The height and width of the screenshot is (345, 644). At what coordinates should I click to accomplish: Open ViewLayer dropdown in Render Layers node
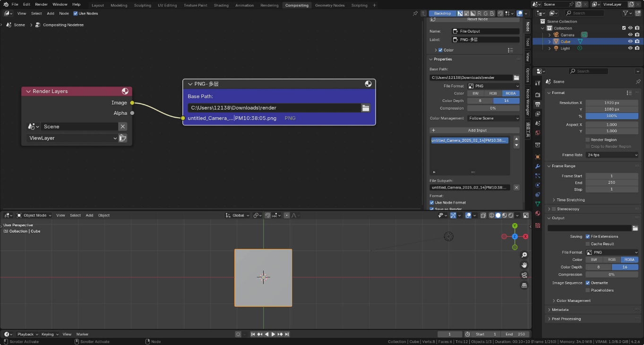pyautogui.click(x=72, y=138)
